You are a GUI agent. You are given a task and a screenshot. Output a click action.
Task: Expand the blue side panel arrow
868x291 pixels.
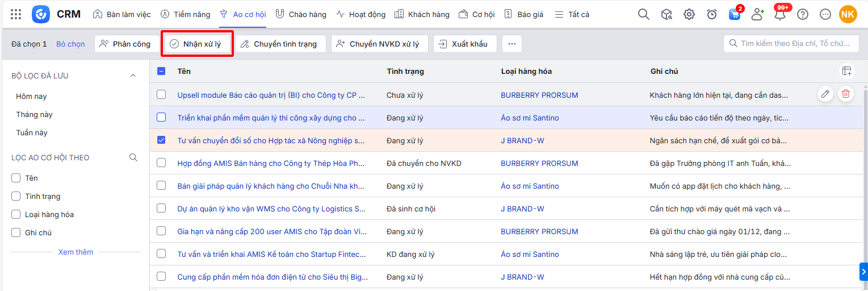click(x=863, y=272)
